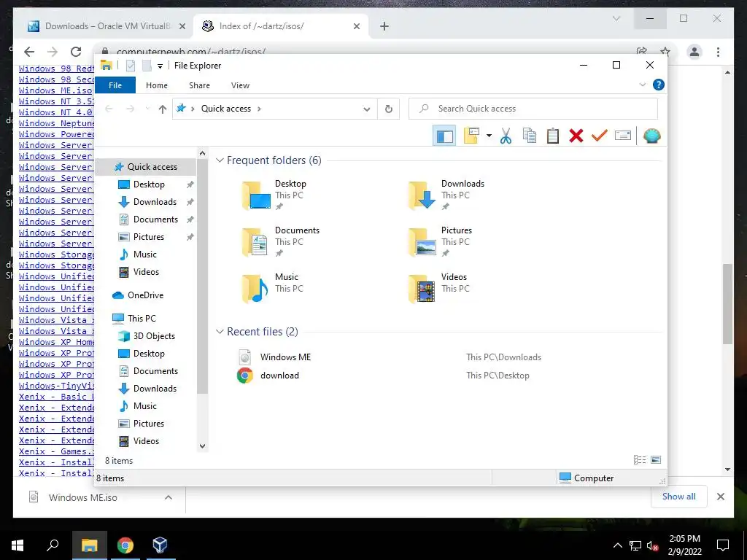Click the muted speaker tray icon
The width and height of the screenshot is (747, 560).
pyautogui.click(x=653, y=545)
